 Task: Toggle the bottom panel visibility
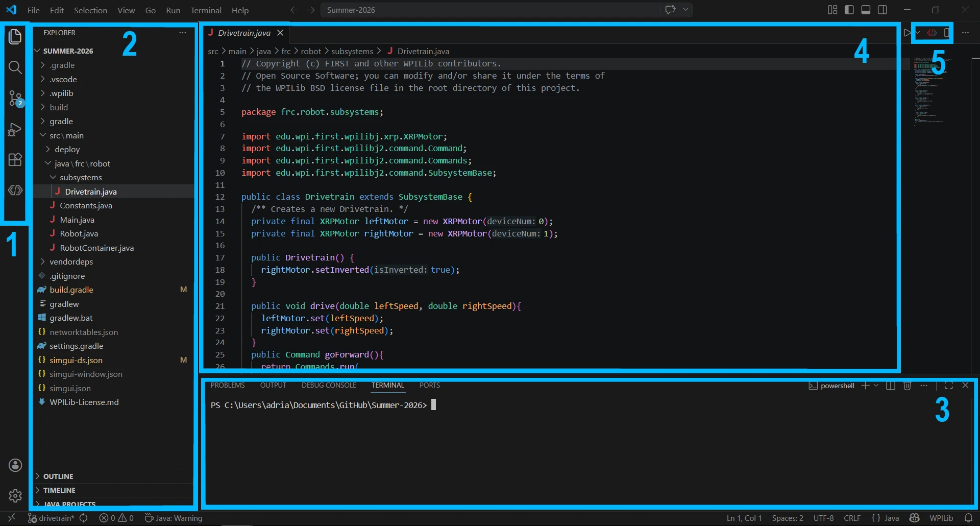coord(866,10)
